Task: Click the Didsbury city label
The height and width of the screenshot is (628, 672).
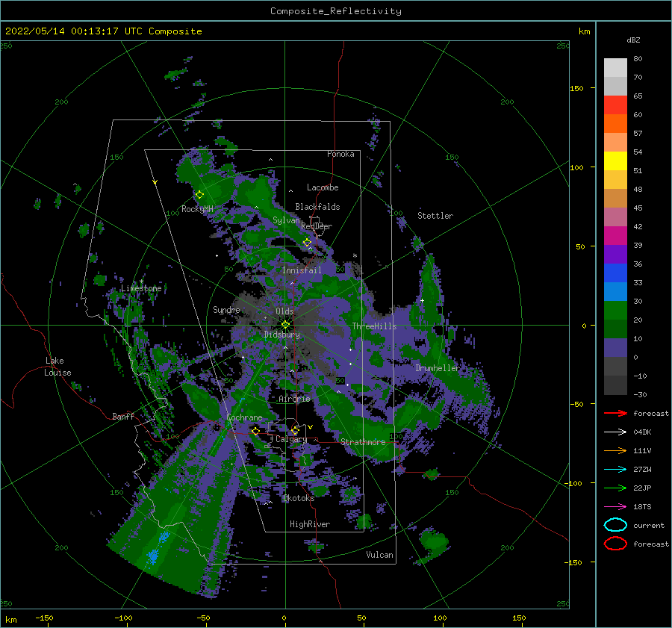Action: pyautogui.click(x=282, y=335)
